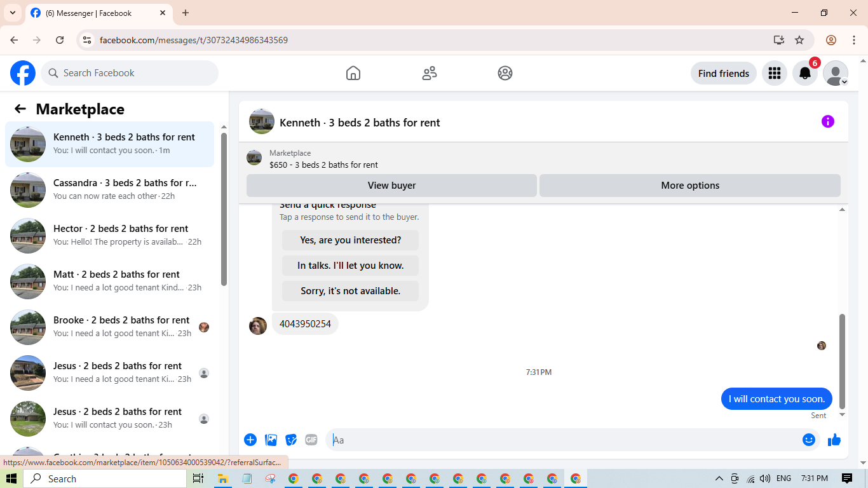Screen dimensions: 868x488
Task: Click the chat messages scrollbar thumb
Action: [x=843, y=361]
